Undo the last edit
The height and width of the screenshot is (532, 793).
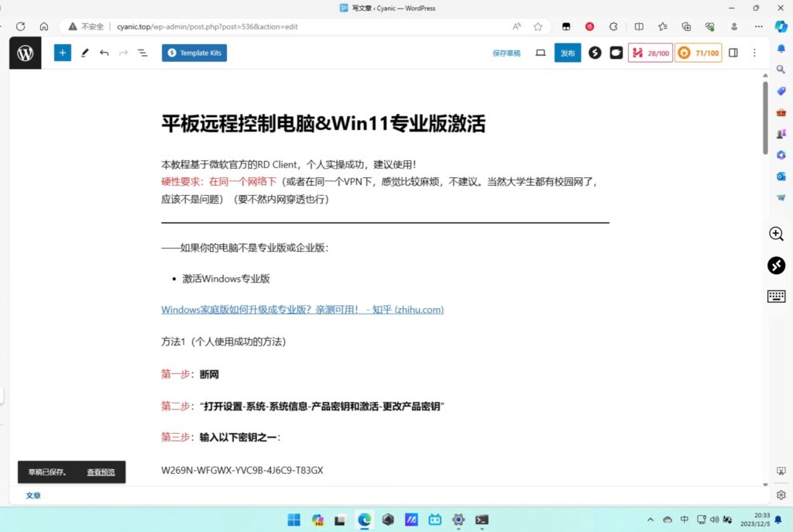pyautogui.click(x=104, y=53)
